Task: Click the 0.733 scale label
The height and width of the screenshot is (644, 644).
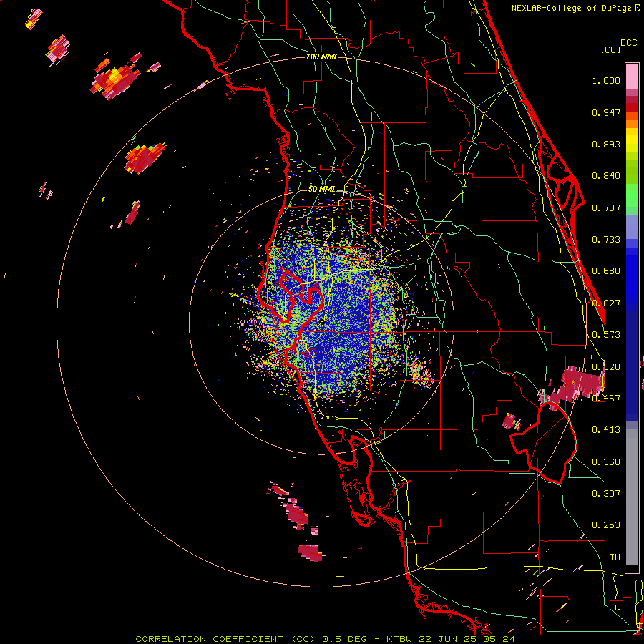Action: point(606,240)
